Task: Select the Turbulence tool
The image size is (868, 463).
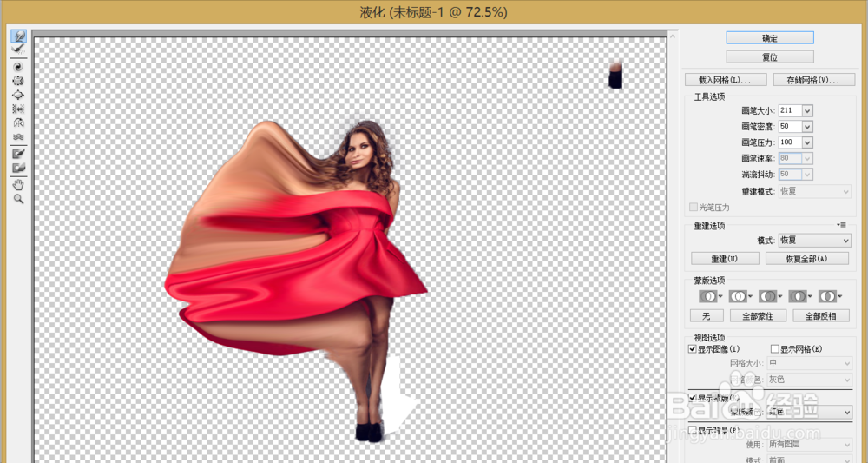Action: [x=19, y=136]
